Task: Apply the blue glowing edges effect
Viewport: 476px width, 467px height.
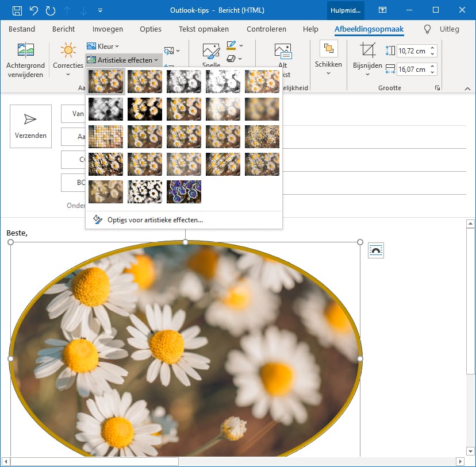Action: click(x=184, y=192)
